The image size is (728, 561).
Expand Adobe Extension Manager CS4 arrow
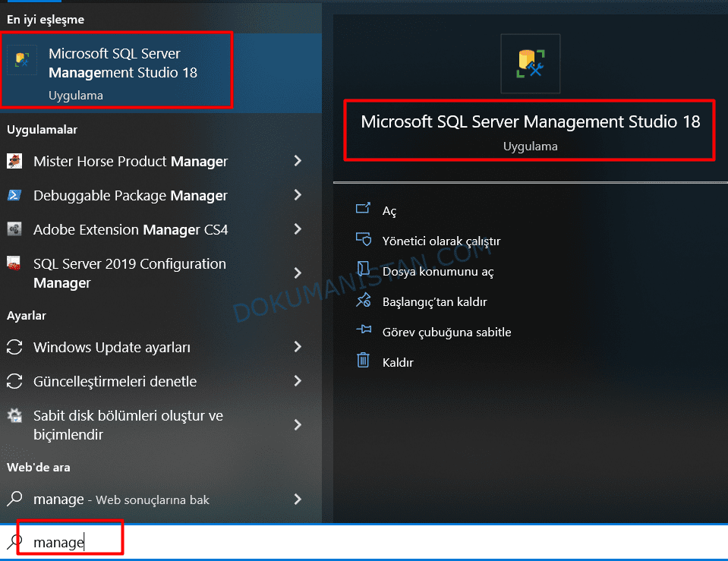[298, 229]
